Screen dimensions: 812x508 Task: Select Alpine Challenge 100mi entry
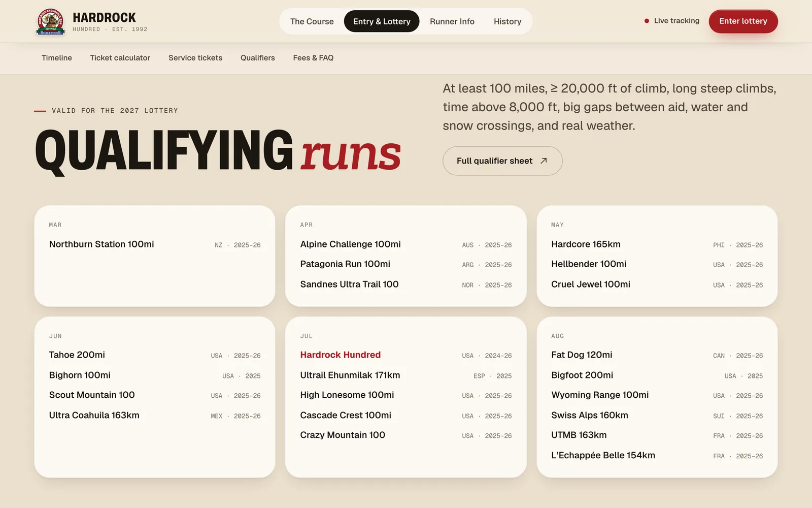[406, 244]
